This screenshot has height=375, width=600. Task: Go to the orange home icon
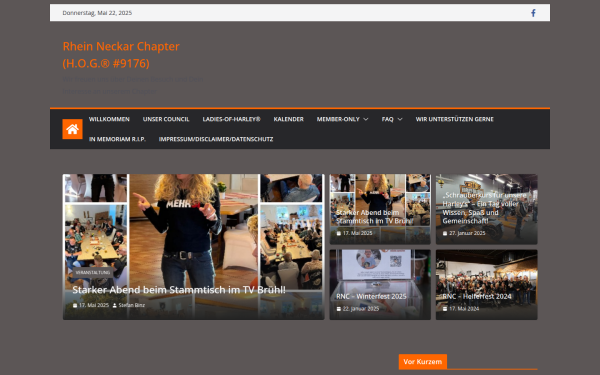(x=72, y=129)
